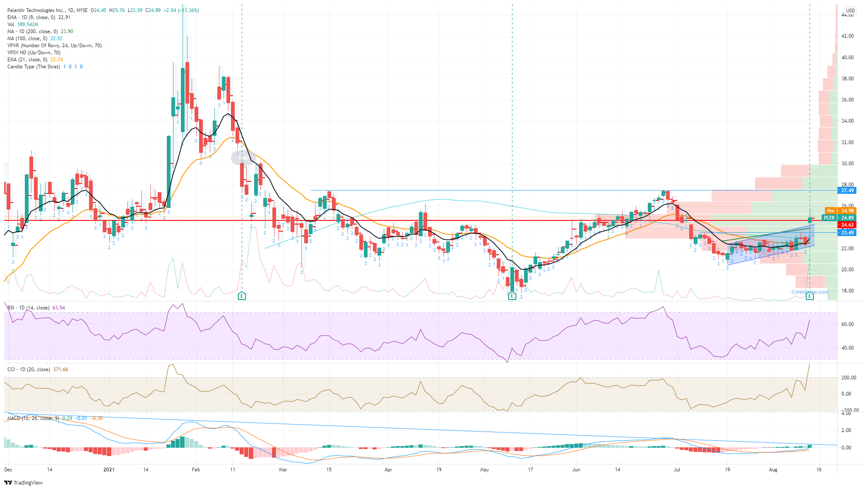Click the RSI value 63.54
Image resolution: width=868 pixels, height=490 pixels.
click(x=58, y=308)
